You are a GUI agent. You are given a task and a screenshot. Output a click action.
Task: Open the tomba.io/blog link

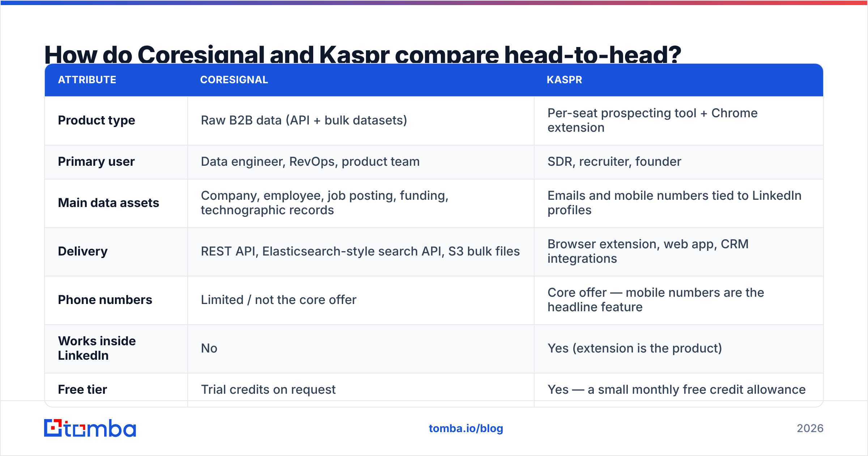pyautogui.click(x=466, y=428)
